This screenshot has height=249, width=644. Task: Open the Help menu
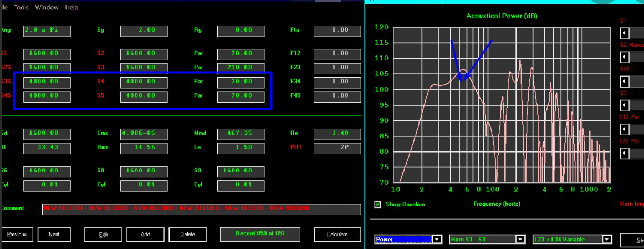click(71, 7)
